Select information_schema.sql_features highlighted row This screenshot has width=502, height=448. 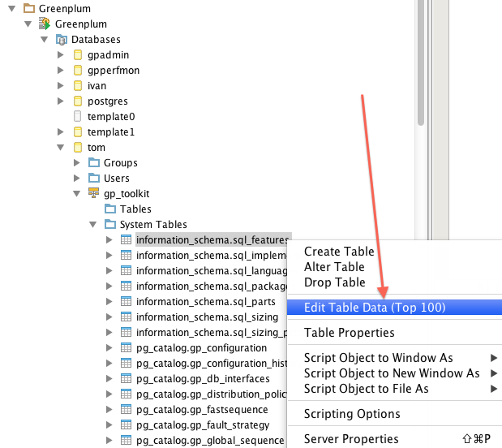point(213,239)
